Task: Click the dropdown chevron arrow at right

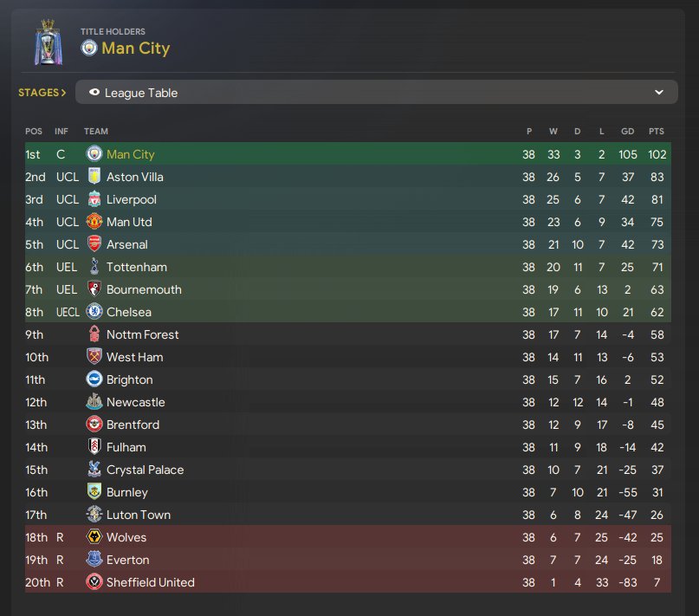Action: pos(659,93)
